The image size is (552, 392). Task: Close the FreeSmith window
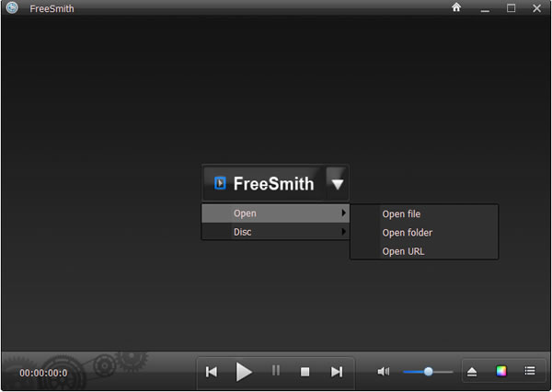pos(537,7)
